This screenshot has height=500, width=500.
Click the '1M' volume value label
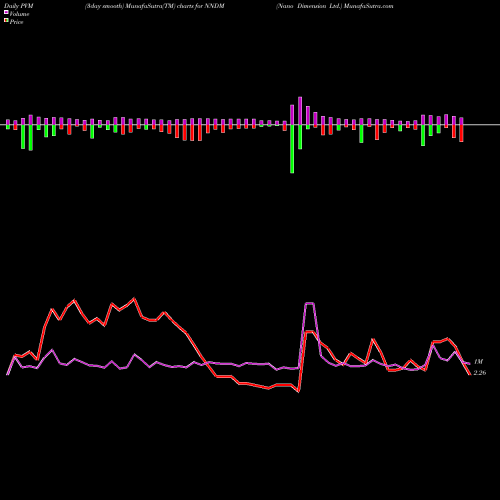pos(478,362)
